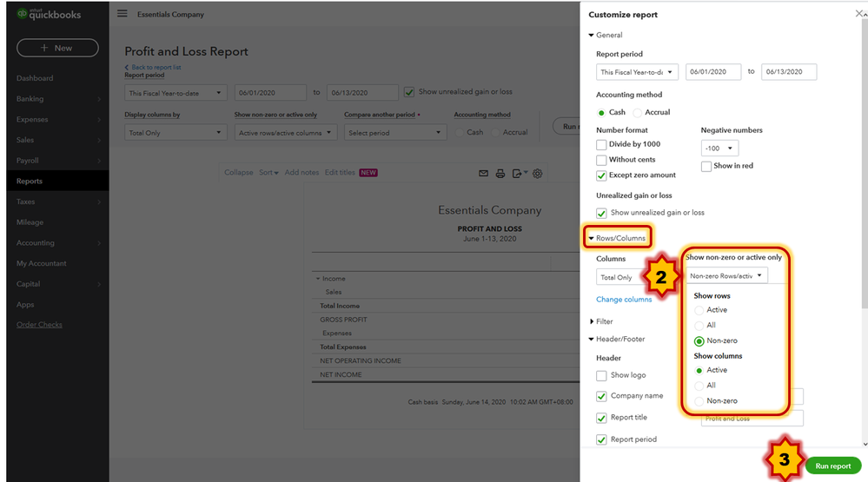Click the email report envelope icon

click(x=484, y=173)
